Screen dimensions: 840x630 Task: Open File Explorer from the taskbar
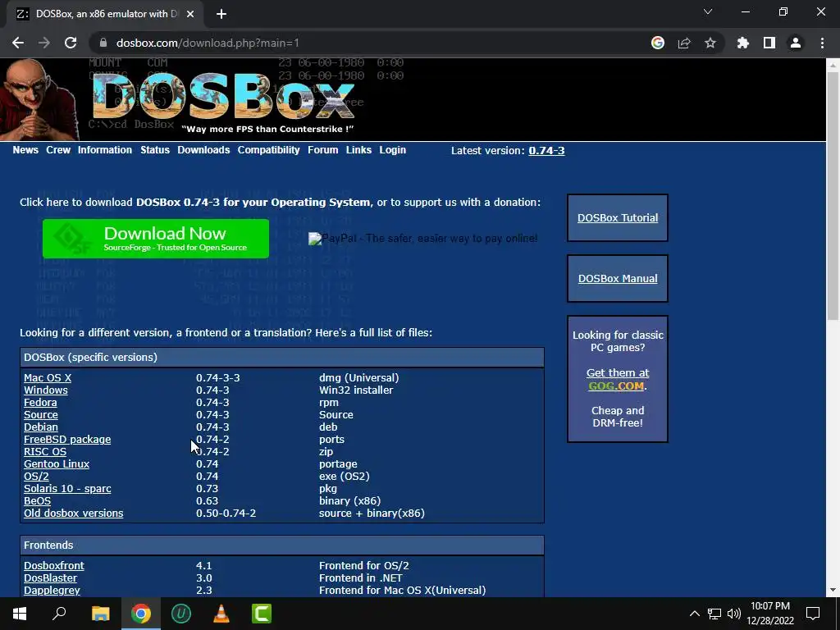pos(101,614)
